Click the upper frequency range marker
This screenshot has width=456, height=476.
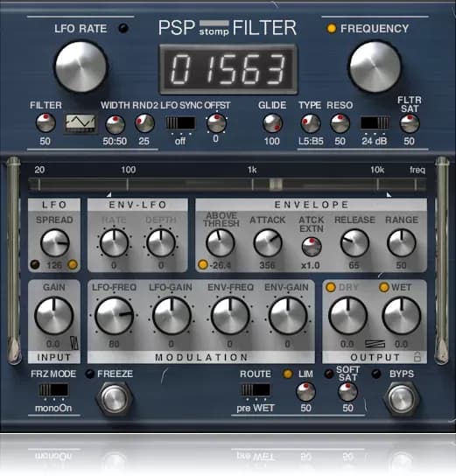pos(389,194)
